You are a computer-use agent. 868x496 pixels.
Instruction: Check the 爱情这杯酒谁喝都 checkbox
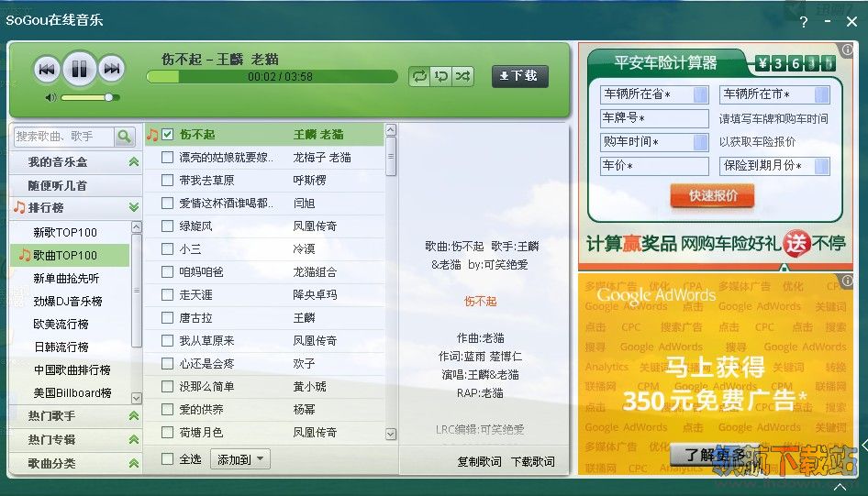coord(167,203)
